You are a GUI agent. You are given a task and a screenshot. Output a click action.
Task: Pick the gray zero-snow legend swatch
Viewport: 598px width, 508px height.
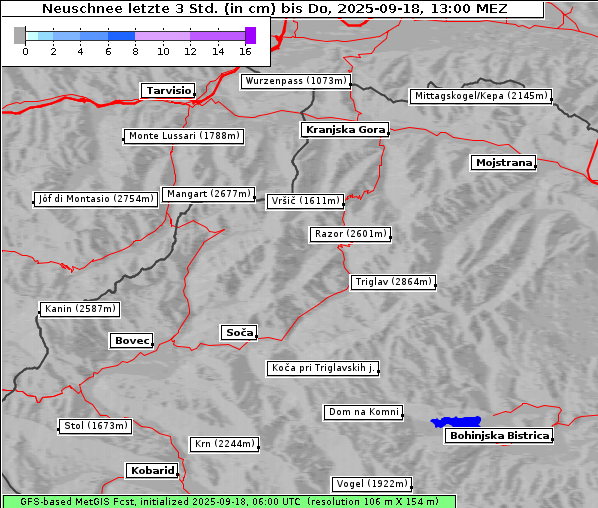tap(19, 35)
